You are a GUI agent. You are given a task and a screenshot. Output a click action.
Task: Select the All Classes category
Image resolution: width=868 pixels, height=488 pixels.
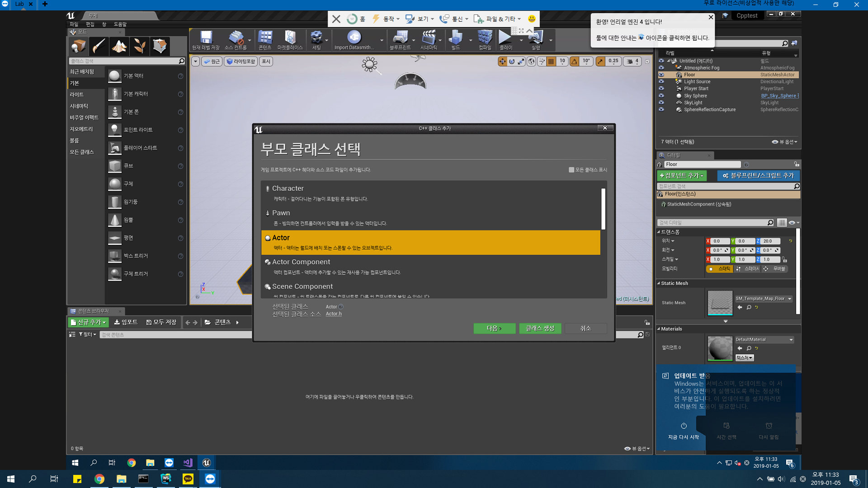click(x=82, y=152)
